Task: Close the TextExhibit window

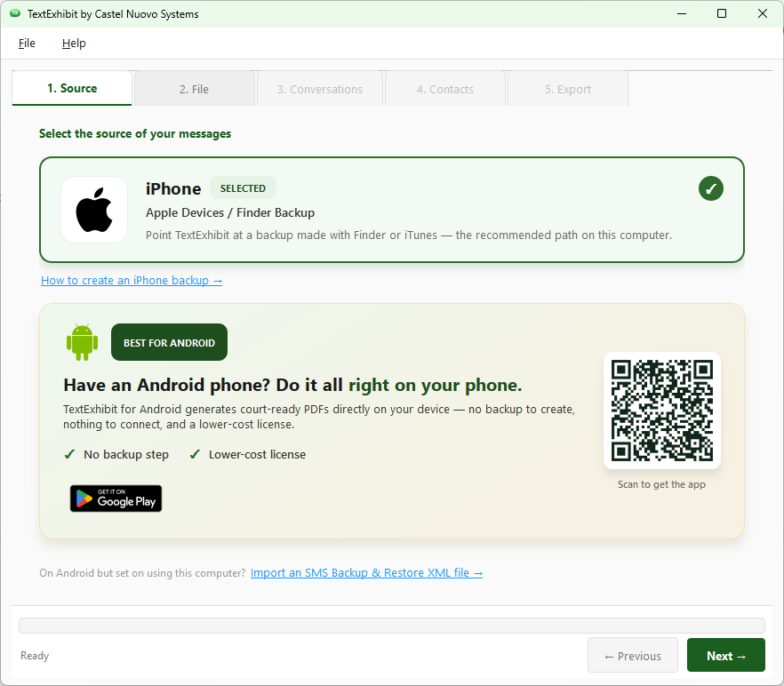Action: 763,13
